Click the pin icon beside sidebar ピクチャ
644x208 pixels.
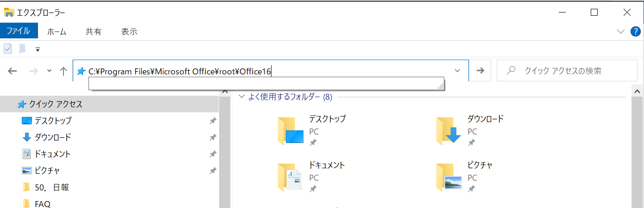213,171
